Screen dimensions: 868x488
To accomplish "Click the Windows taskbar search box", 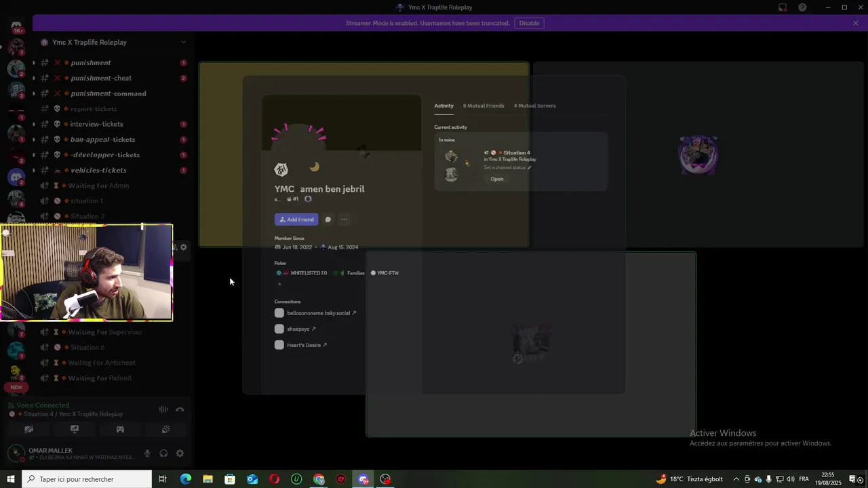I will pos(87,479).
